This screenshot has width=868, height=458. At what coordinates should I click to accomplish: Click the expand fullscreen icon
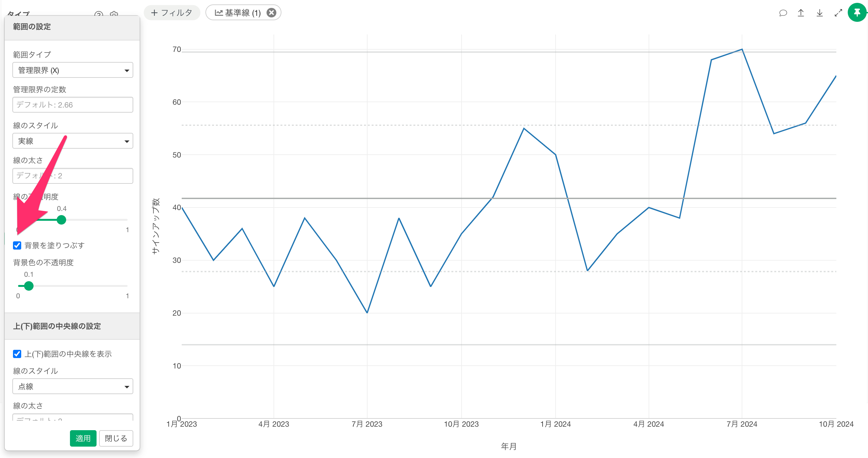[x=838, y=13]
